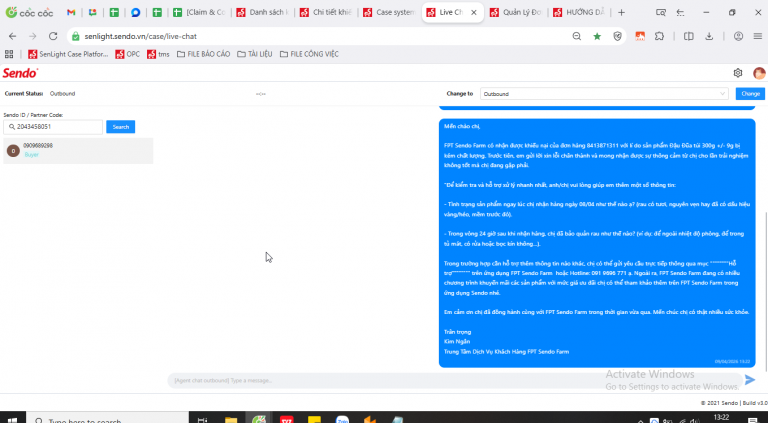Click 'Trân trọng' in the message
768x423 pixels.
pyautogui.click(x=457, y=332)
